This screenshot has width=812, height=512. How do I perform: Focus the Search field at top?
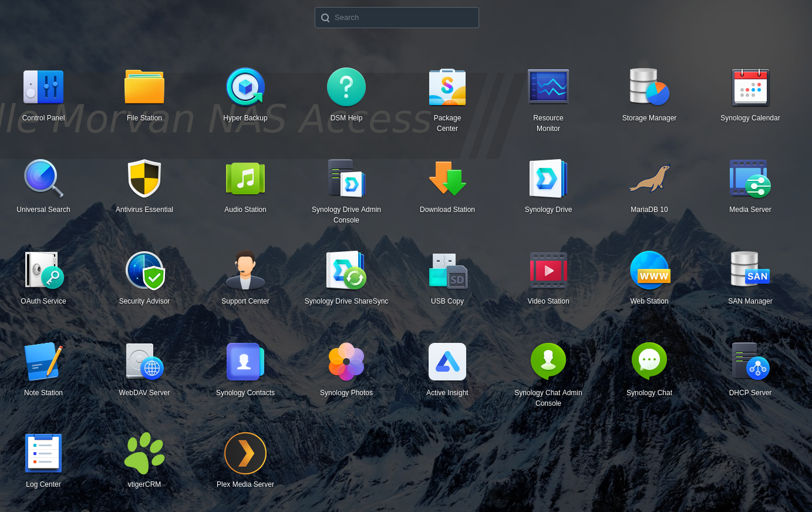(x=397, y=18)
